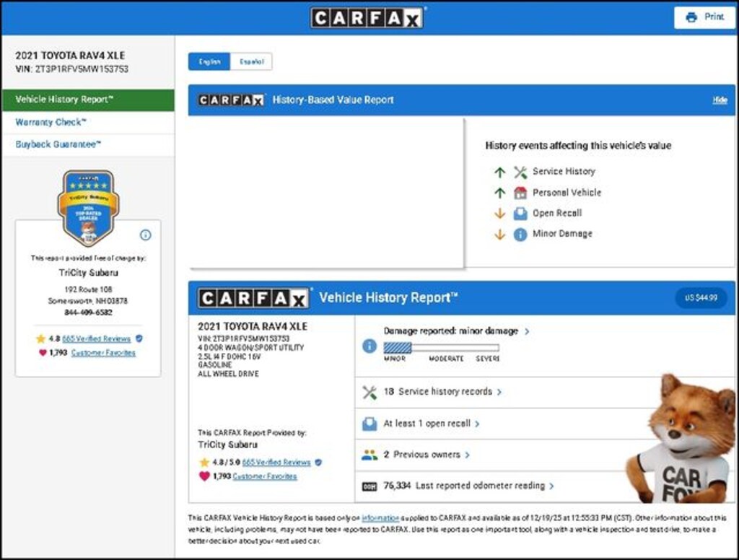The height and width of the screenshot is (560, 739).
Task: Hide the History-Based Value Report
Action: point(720,100)
